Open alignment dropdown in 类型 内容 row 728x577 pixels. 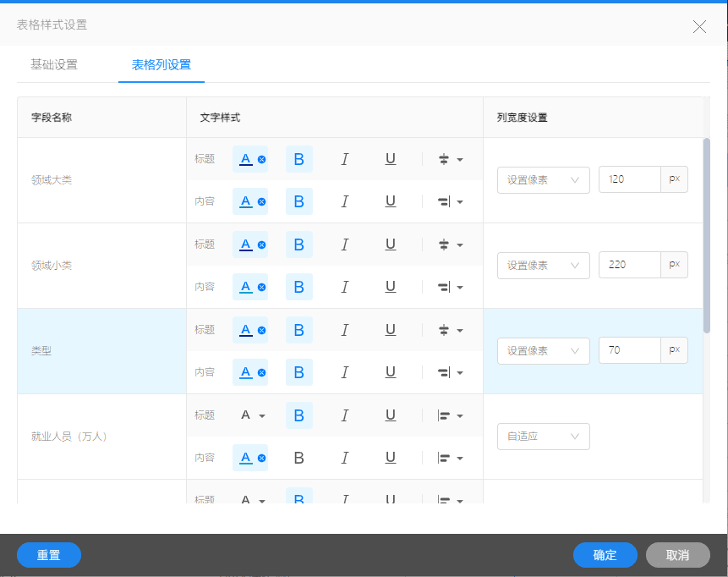point(450,372)
